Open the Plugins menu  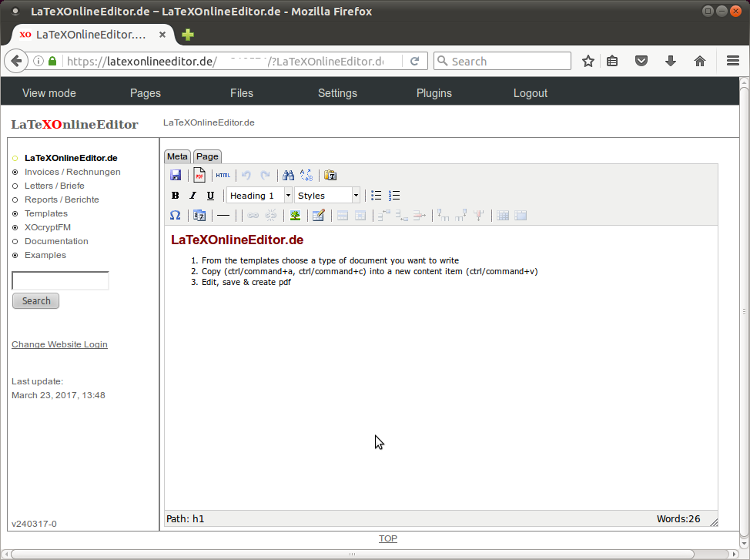click(x=434, y=93)
